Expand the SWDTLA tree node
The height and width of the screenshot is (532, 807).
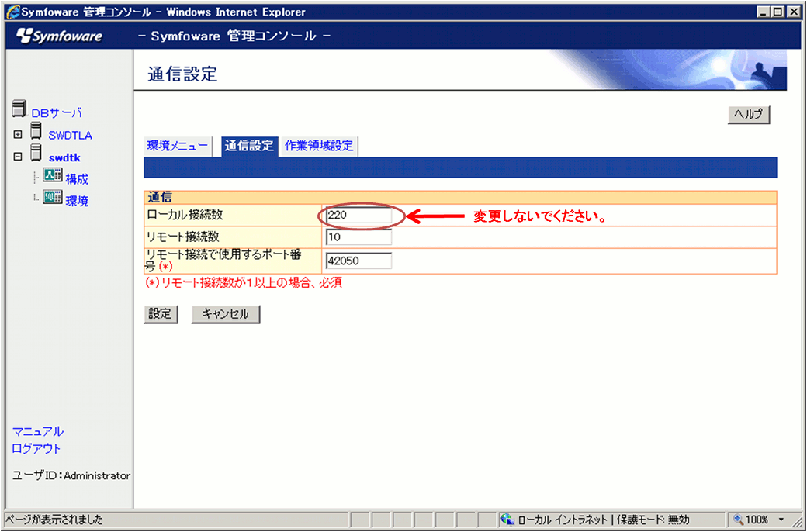(18, 135)
